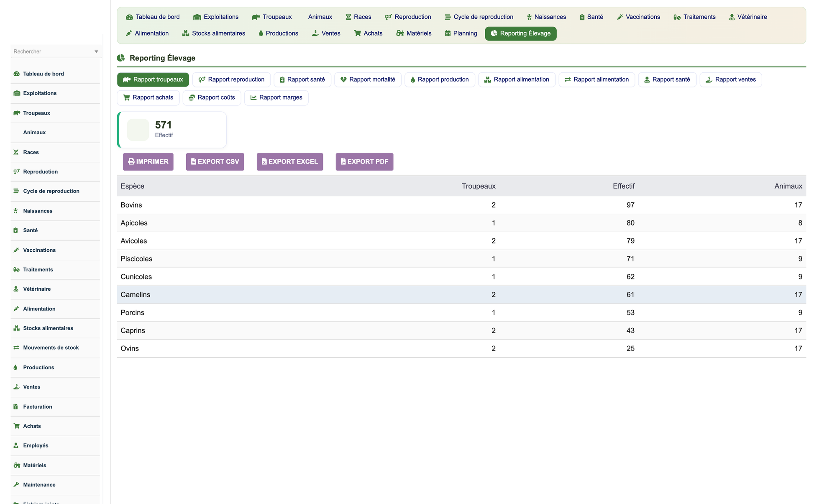
Task: Select the Apicoles row name
Action: (134, 223)
